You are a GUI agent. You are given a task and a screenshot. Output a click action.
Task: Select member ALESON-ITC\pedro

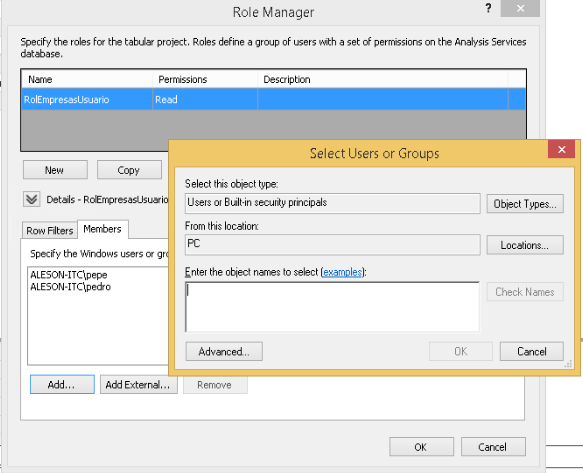(71, 287)
